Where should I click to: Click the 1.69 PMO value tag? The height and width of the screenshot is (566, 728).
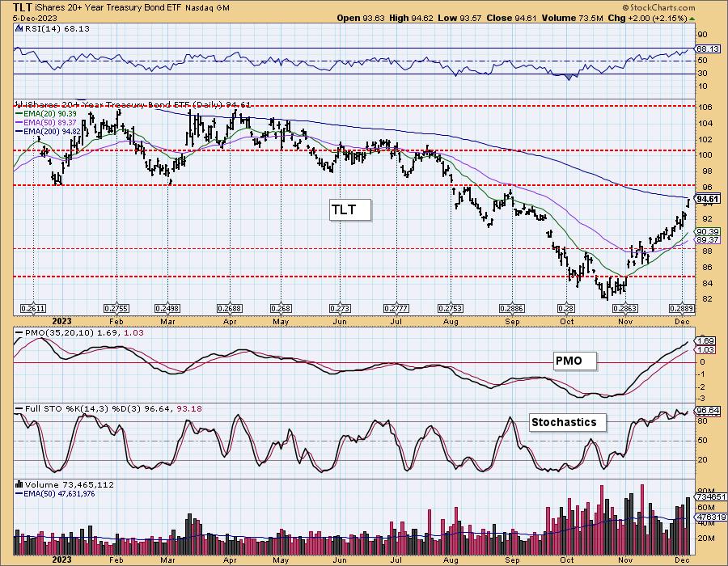point(707,341)
